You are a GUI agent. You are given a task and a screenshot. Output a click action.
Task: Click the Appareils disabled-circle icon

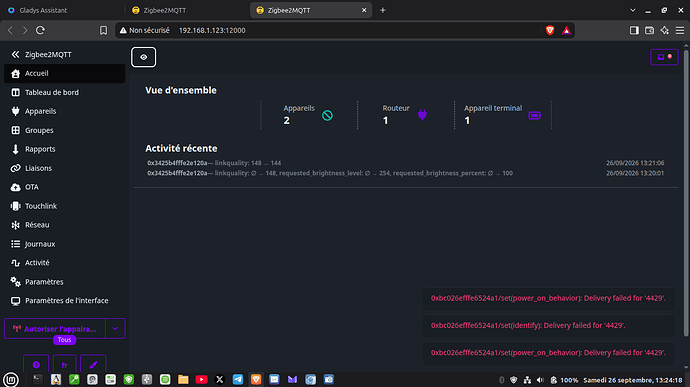pyautogui.click(x=327, y=115)
